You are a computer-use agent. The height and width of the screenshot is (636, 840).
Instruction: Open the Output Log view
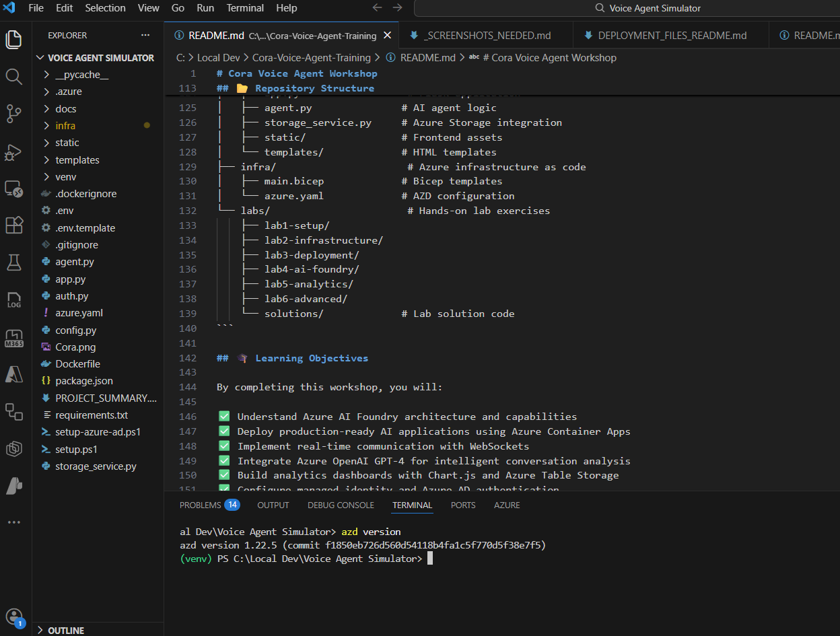[x=14, y=300]
